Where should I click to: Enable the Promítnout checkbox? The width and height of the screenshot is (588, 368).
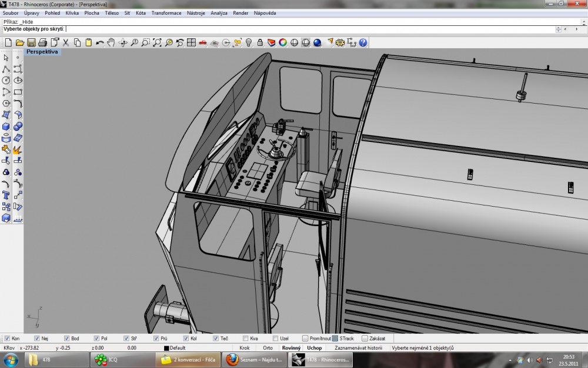pyautogui.click(x=305, y=339)
